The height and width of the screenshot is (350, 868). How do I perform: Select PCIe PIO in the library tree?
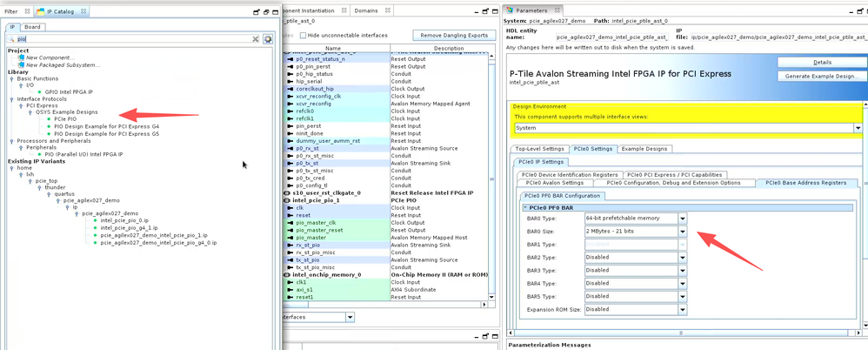[65, 119]
